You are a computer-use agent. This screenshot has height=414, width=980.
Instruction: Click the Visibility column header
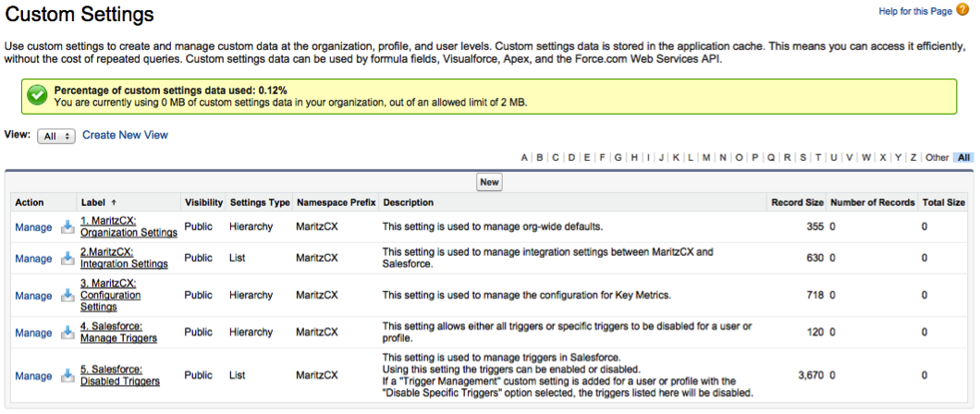click(203, 202)
